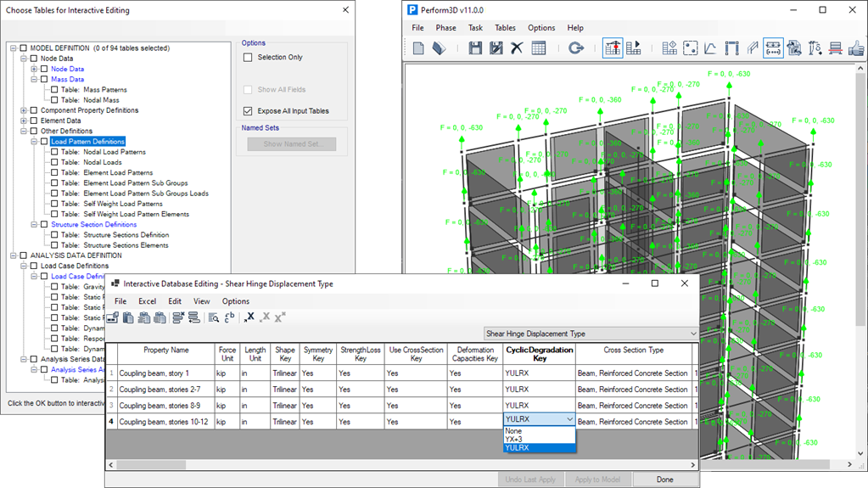The image size is (868, 488).
Task: Open the Shear Hinge Displacement Type dropdown
Action: 693,334
